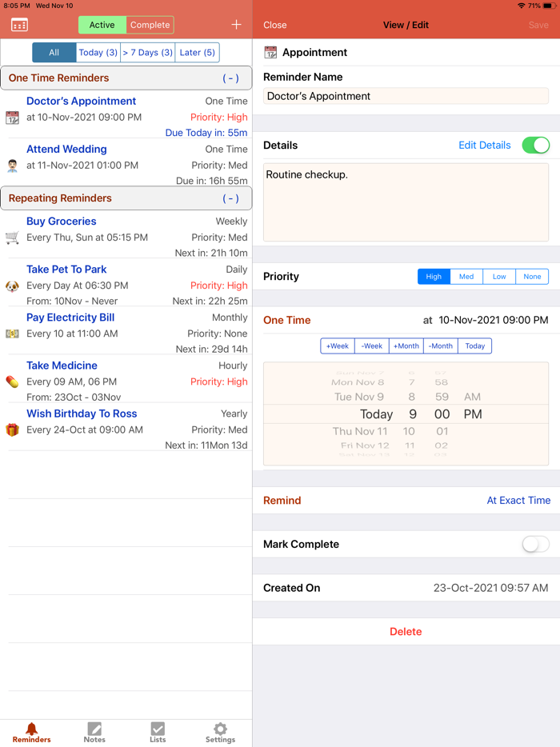Set priority to None
This screenshot has height=747, width=560.
tap(532, 276)
